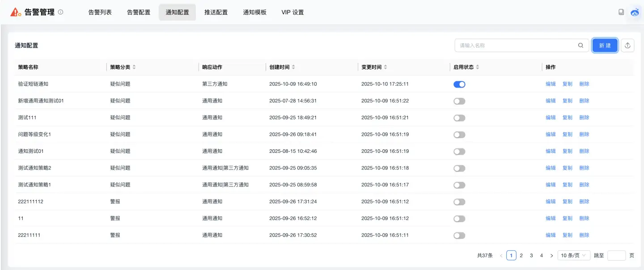The width and height of the screenshot is (644, 270).
Task: Open the 10 条/页 page size dropdown
Action: pyautogui.click(x=574, y=255)
